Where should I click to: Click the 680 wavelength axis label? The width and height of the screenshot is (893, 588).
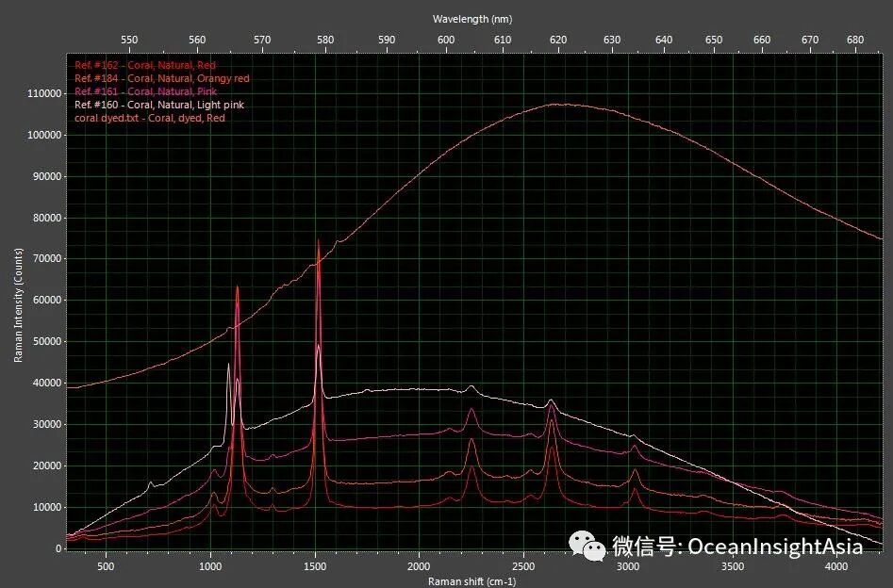click(x=855, y=40)
